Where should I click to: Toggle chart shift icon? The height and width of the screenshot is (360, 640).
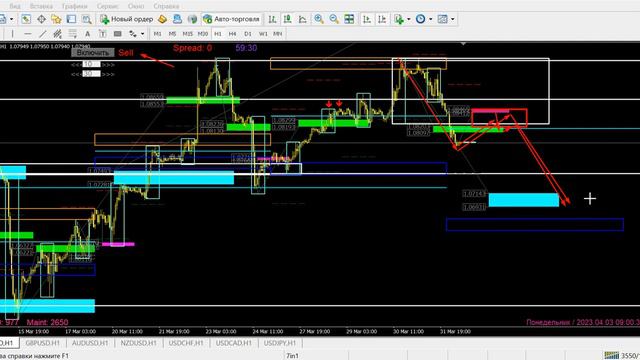pos(382,19)
